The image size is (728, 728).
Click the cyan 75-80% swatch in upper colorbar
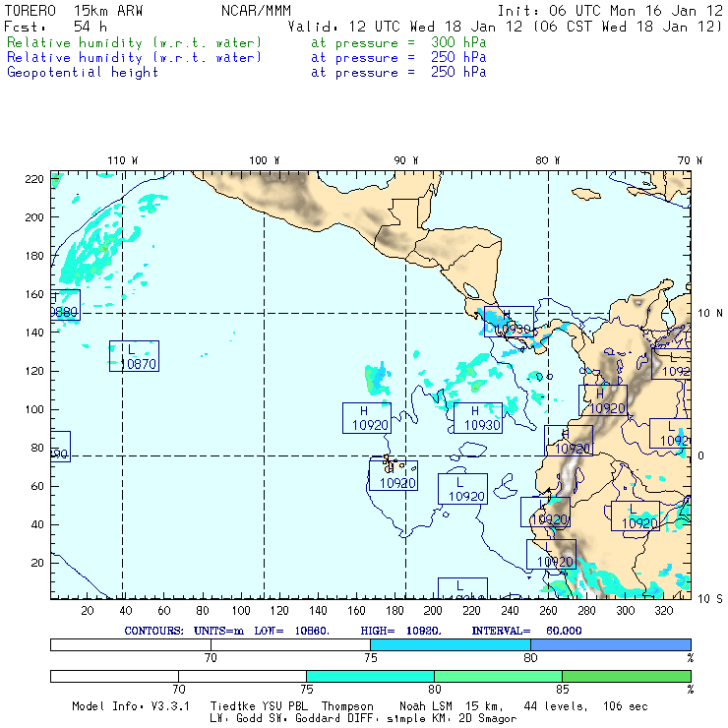pos(451,644)
